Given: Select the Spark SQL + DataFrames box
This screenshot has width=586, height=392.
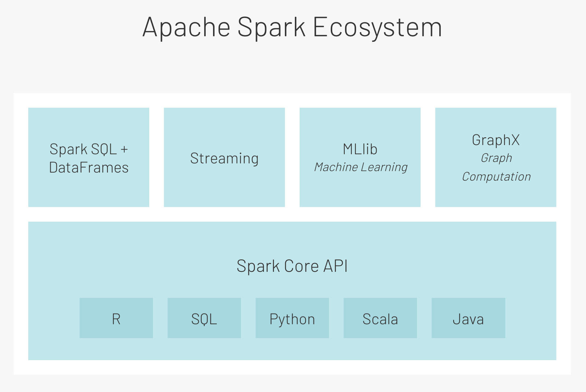Looking at the screenshot, I should pyautogui.click(x=89, y=157).
